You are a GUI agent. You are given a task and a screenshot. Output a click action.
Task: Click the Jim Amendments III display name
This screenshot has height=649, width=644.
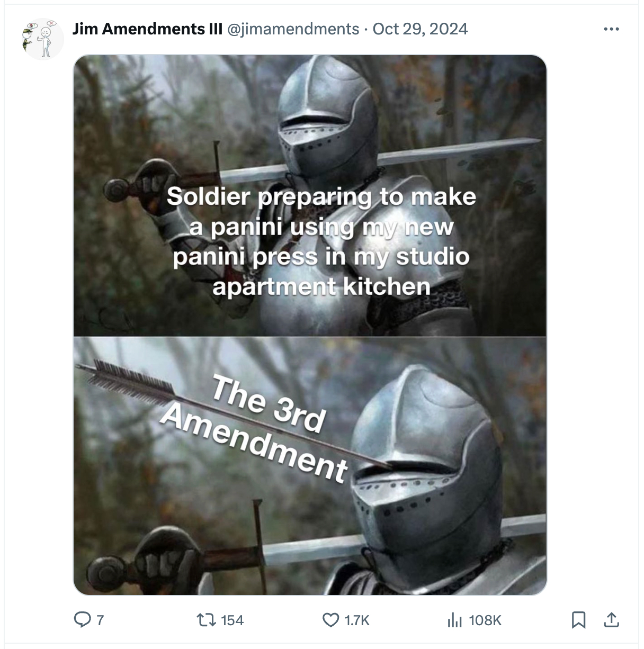coord(147,29)
